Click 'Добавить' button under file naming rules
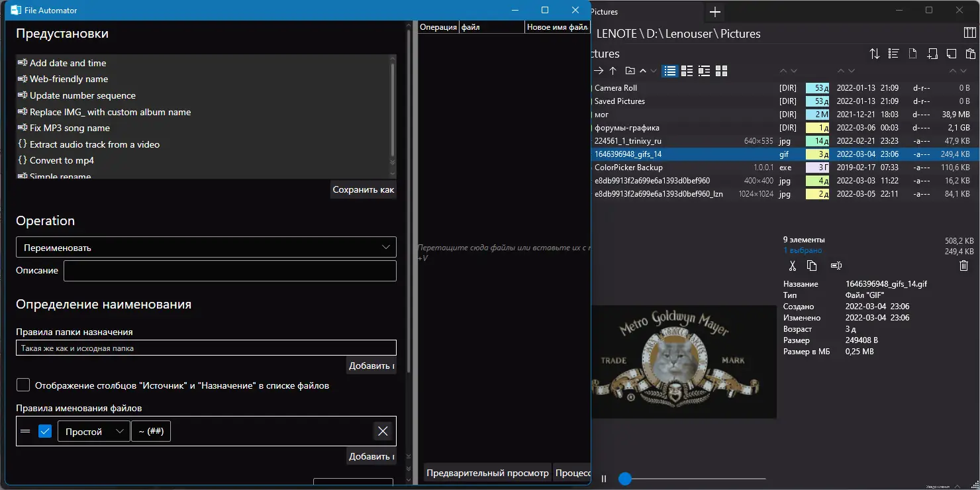This screenshot has height=490, width=980. pyautogui.click(x=371, y=456)
